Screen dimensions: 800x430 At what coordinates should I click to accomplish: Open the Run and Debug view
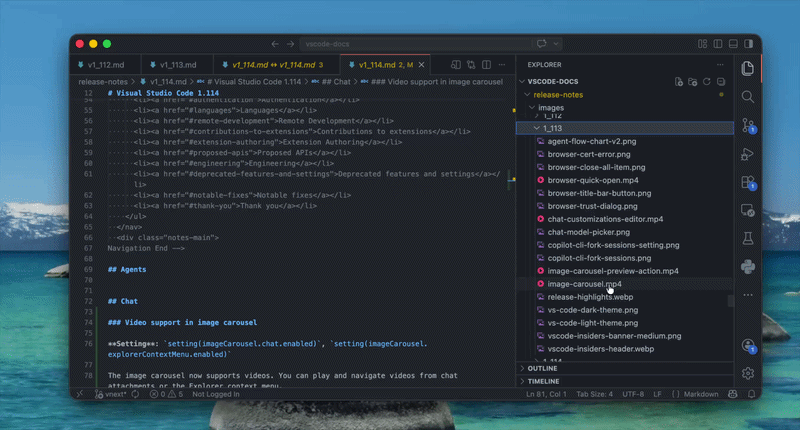pos(747,154)
